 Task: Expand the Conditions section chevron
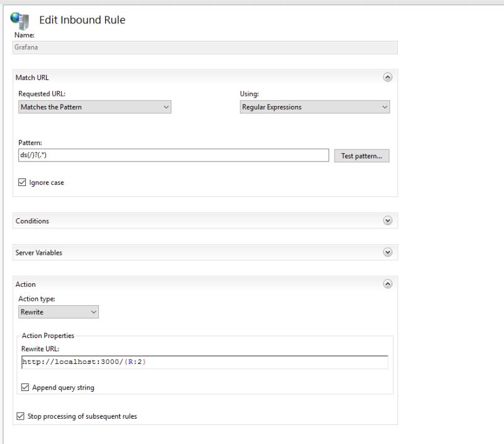click(x=387, y=221)
